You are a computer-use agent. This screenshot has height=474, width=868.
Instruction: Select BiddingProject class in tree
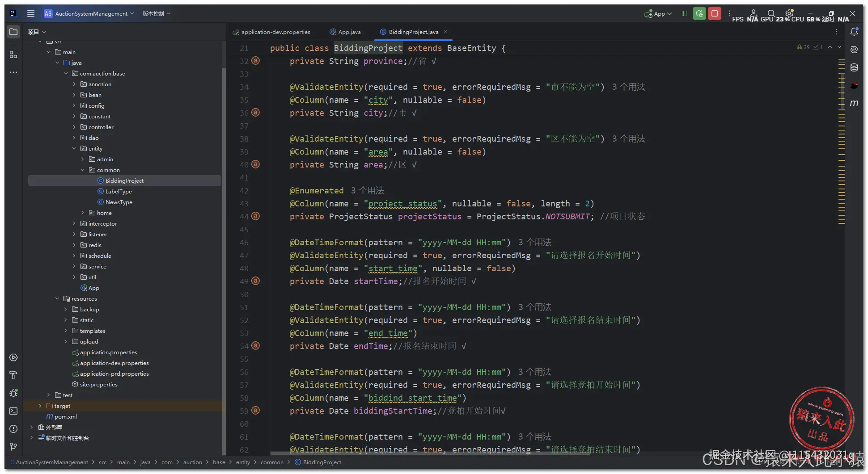(x=124, y=180)
